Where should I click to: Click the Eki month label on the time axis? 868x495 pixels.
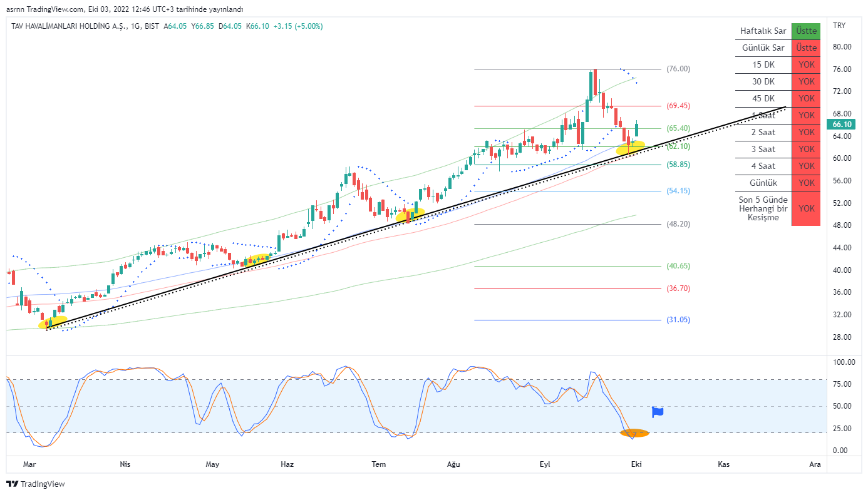click(636, 464)
